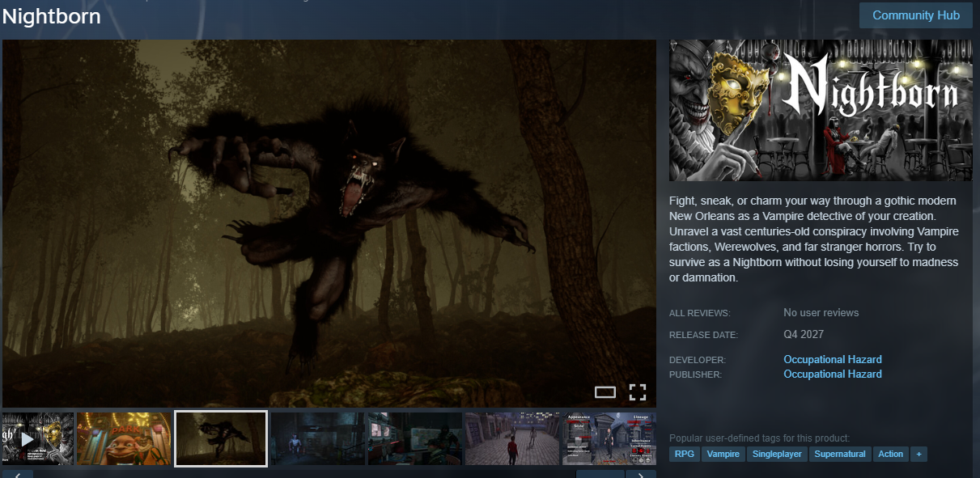This screenshot has height=478, width=980.
Task: Select the character Appearance and Lineage thumbnail
Action: pos(609,438)
